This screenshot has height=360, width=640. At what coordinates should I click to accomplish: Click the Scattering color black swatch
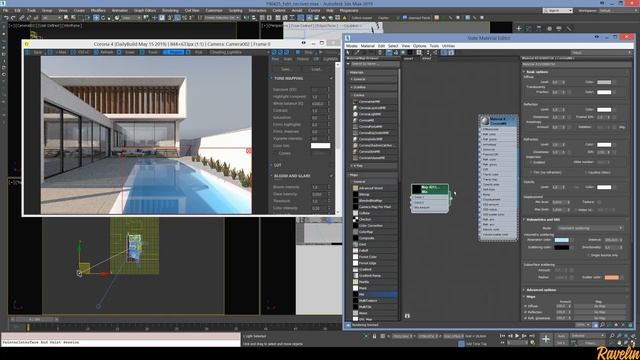click(x=562, y=247)
